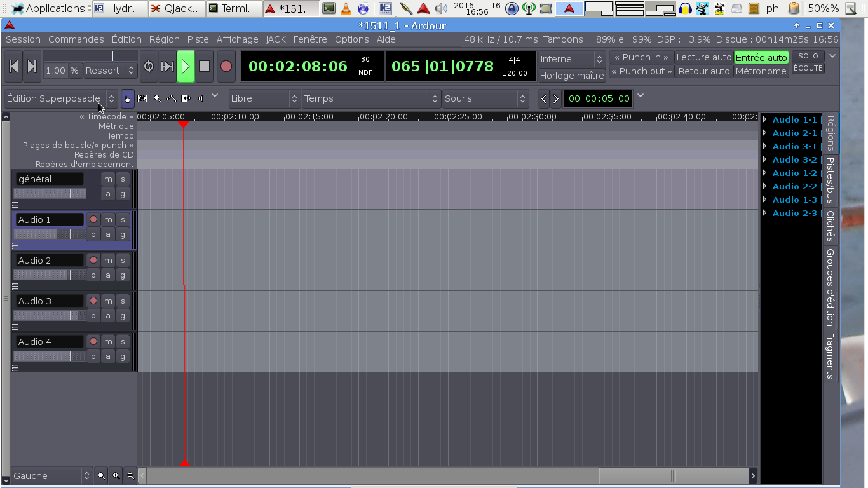Stop the transport
The width and height of the screenshot is (868, 488).
[204, 66]
